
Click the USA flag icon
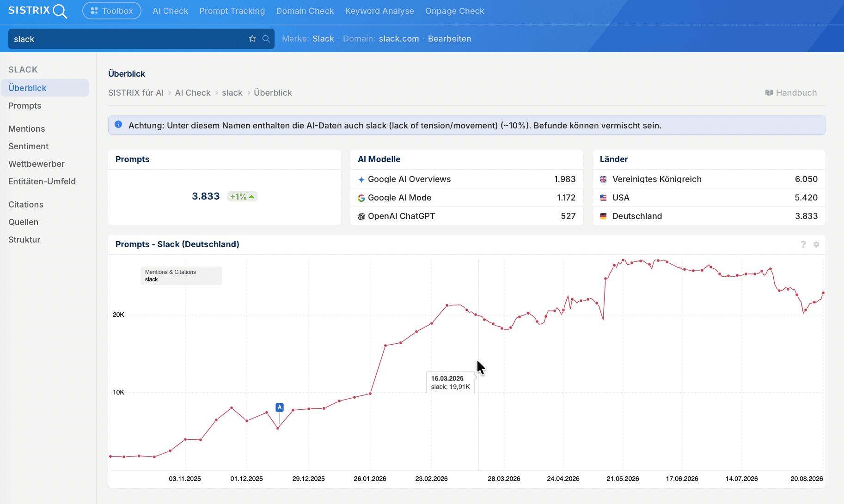coord(603,198)
